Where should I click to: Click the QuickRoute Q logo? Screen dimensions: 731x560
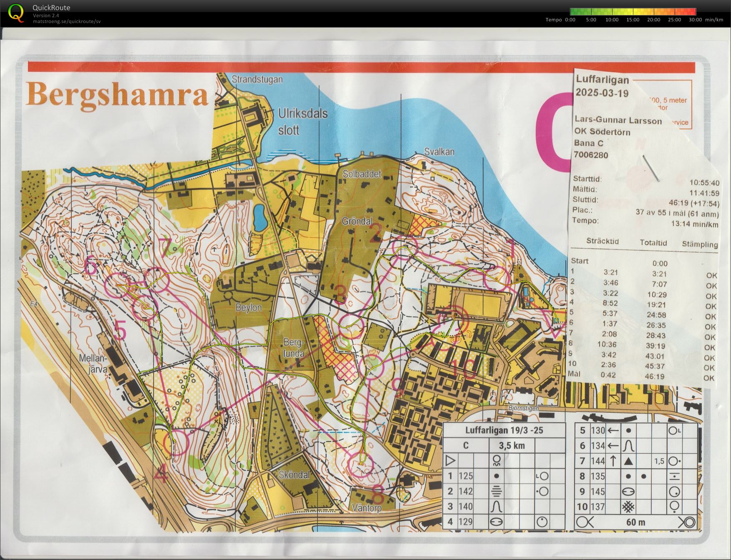click(x=16, y=13)
